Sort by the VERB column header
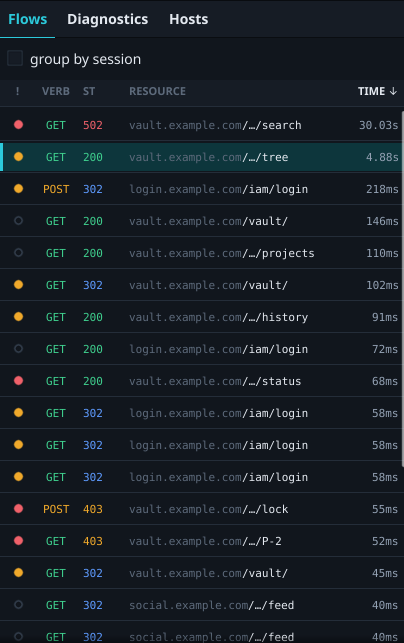Screen dimensions: 404x643 pyautogui.click(x=55, y=91)
